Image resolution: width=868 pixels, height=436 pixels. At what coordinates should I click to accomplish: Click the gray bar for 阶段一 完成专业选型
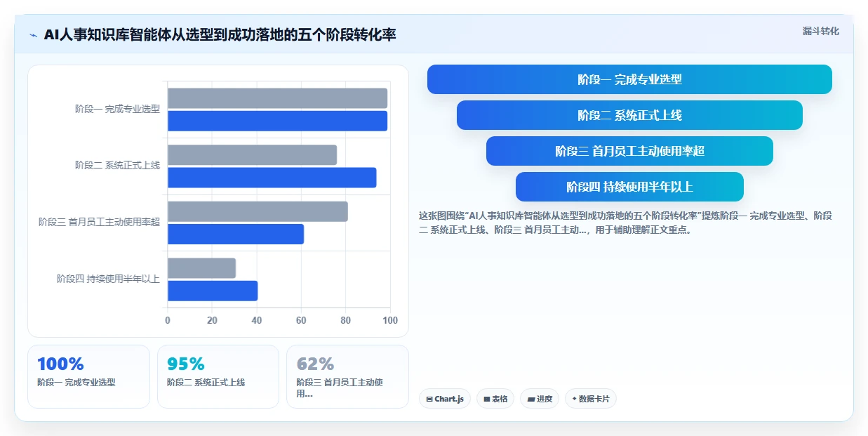(277, 98)
